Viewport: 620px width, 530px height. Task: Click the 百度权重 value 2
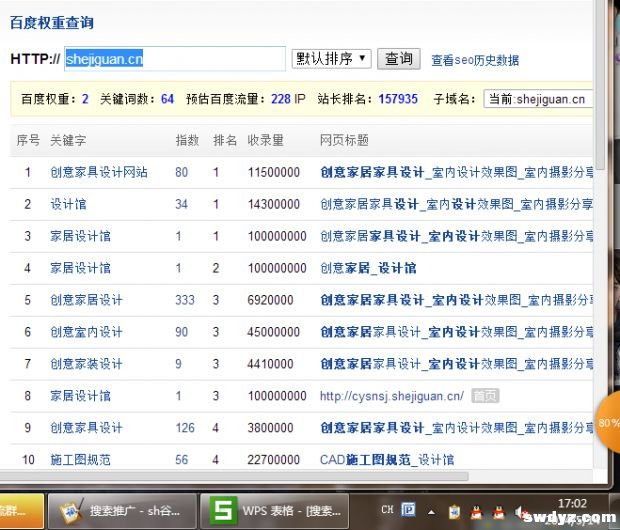tap(85, 99)
